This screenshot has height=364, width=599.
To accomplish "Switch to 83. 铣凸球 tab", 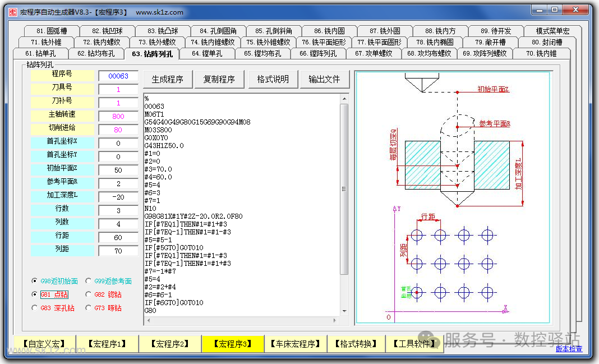I will click(x=163, y=31).
